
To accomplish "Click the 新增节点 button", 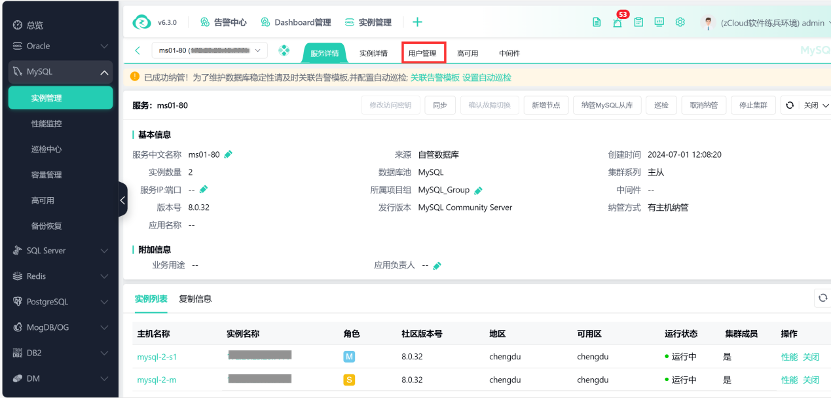I will click(546, 106).
